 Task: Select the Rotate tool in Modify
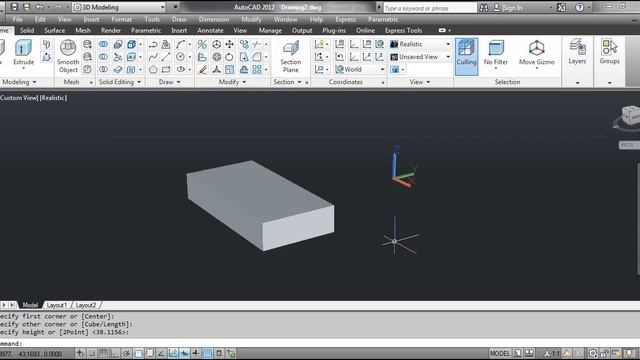230,57
